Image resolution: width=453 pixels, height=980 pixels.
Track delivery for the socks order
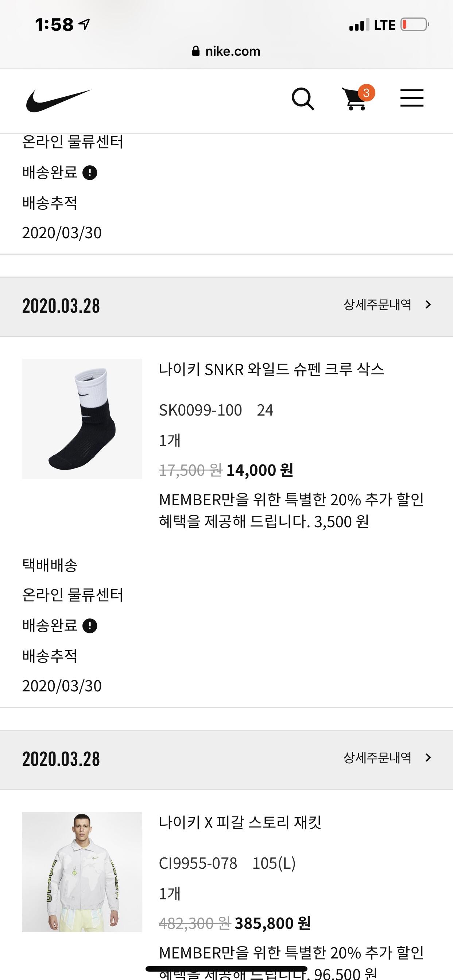coord(50,656)
